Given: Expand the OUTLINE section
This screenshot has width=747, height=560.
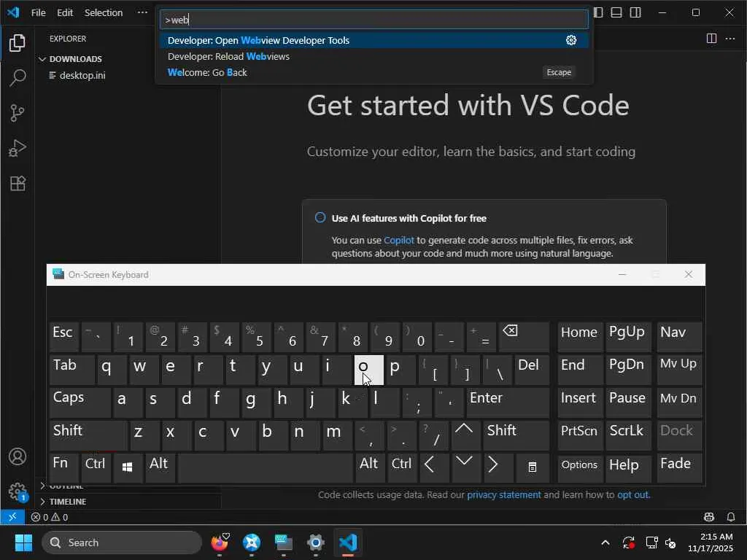Looking at the screenshot, I should [x=66, y=486].
